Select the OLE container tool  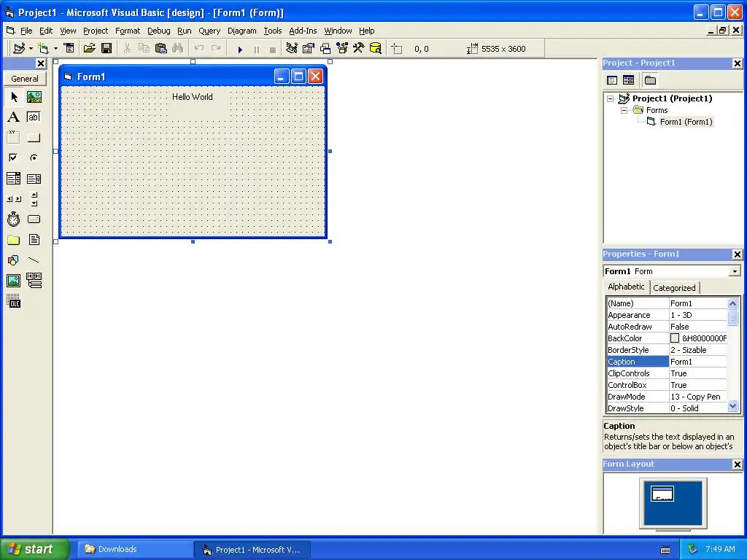(x=14, y=301)
